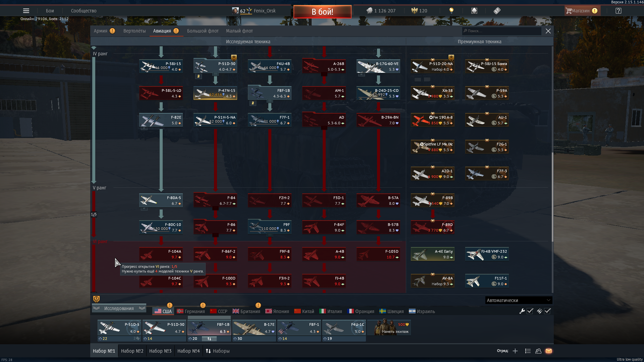This screenshot has width=644, height=362.
Task: Select the premium Fw 190 A-8
Action: [x=433, y=120]
